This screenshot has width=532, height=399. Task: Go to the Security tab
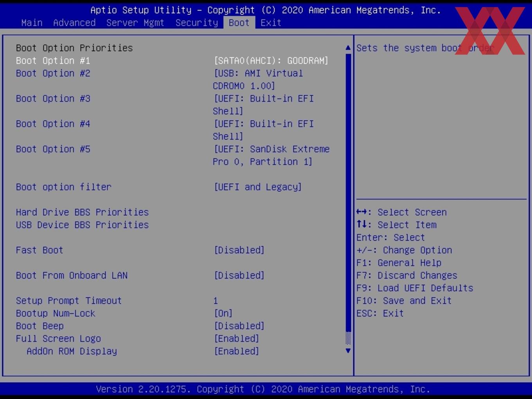click(197, 23)
